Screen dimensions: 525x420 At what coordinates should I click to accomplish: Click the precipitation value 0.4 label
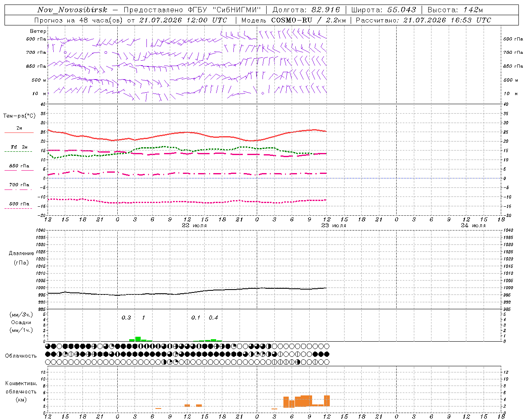click(x=213, y=317)
